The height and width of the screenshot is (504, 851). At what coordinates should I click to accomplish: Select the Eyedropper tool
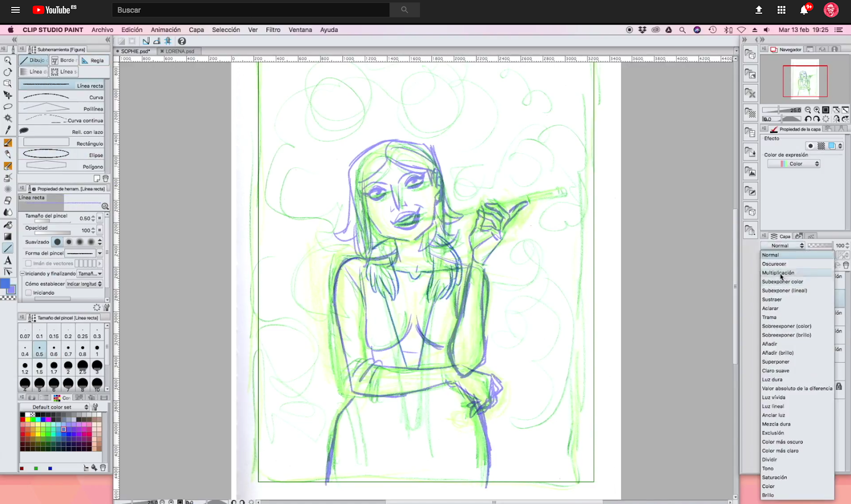(x=7, y=130)
